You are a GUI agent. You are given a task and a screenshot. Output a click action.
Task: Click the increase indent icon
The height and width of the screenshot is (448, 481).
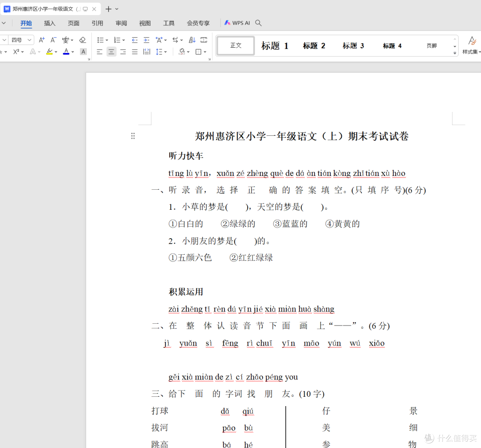(147, 40)
